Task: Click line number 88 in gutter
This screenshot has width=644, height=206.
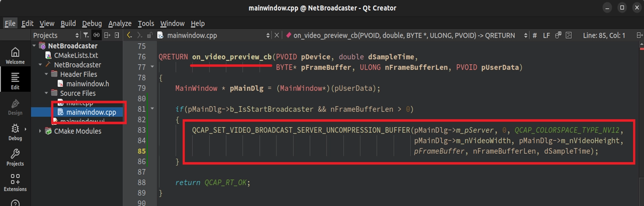Action: point(141,182)
